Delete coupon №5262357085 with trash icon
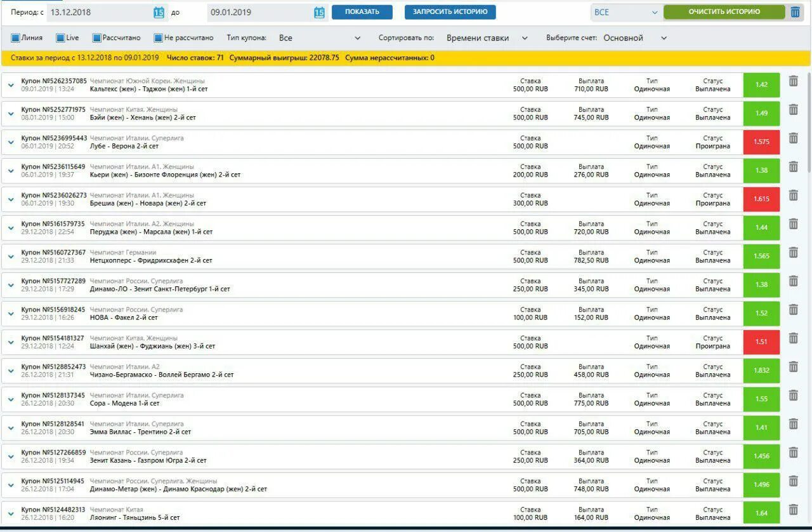 point(794,81)
